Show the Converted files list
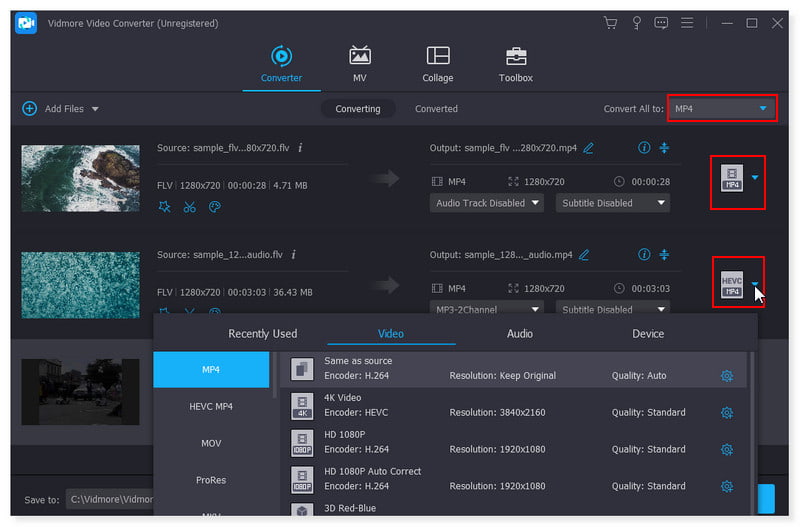This screenshot has width=800, height=527. [436, 109]
